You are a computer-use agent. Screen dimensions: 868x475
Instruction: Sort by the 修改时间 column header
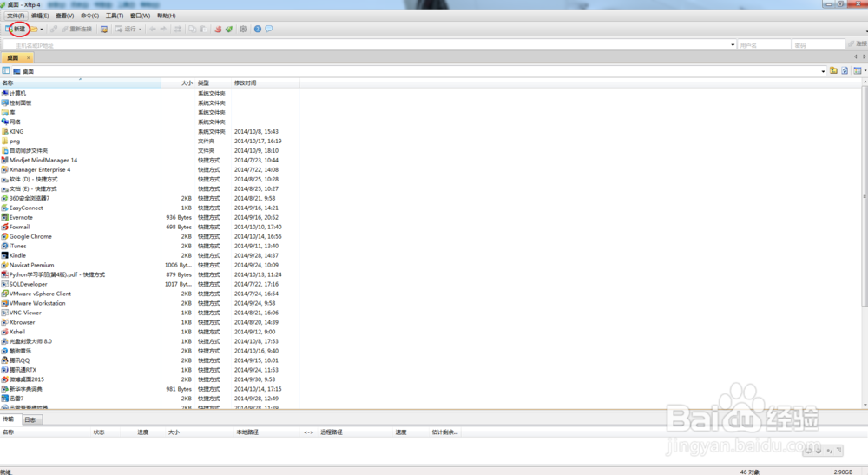point(266,83)
